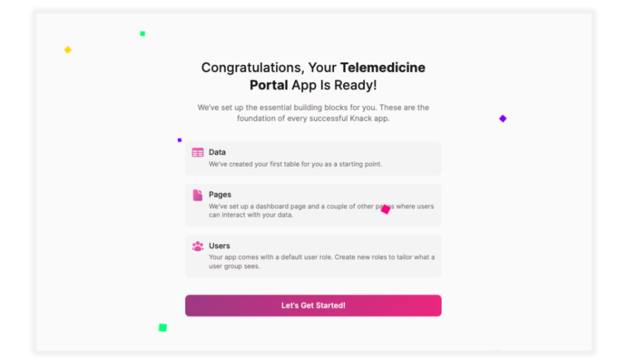This screenshot has height=364, width=628.
Task: Select the Pages card title
Action: click(x=220, y=194)
